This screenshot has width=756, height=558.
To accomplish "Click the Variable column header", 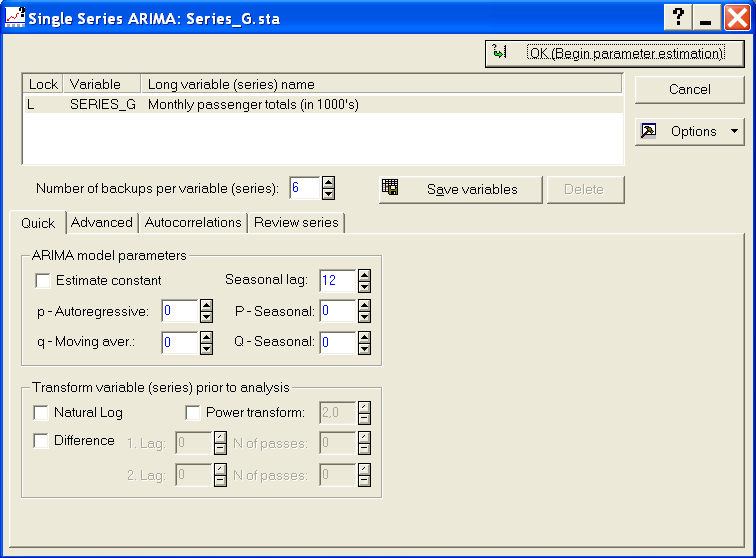I will tap(102, 84).
